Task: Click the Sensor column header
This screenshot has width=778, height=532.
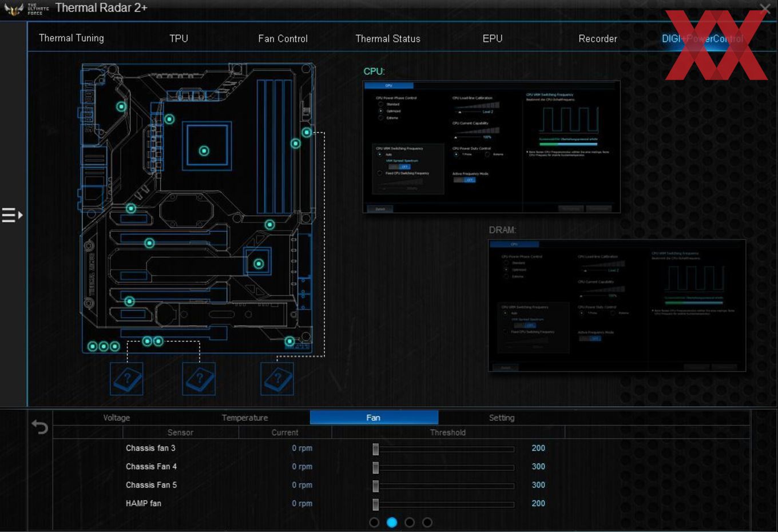Action: [x=180, y=432]
